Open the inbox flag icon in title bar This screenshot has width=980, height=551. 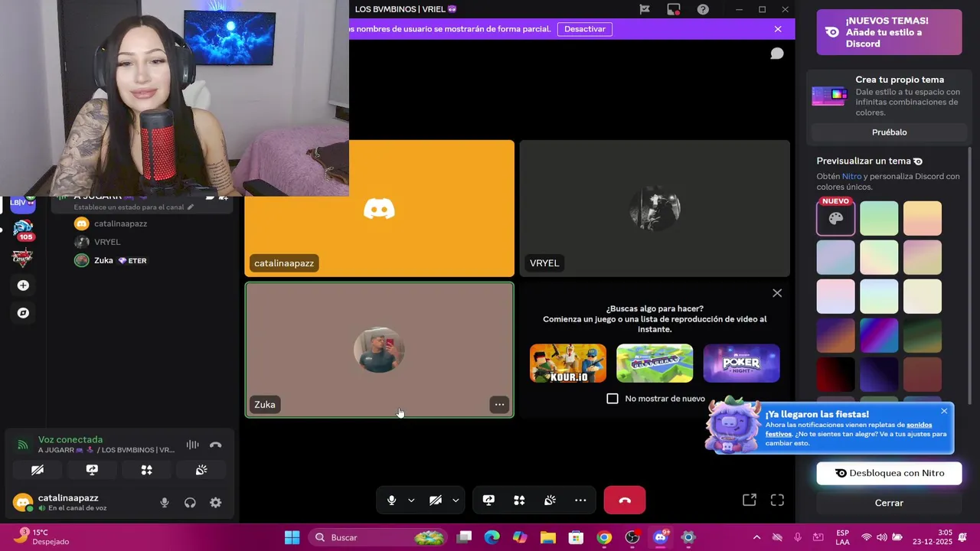click(x=645, y=9)
